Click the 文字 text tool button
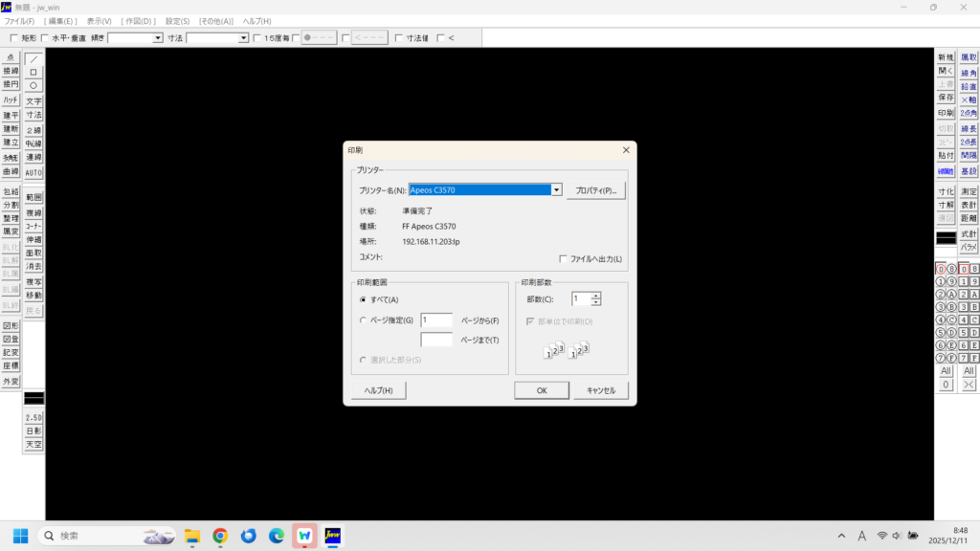Image resolution: width=980 pixels, height=551 pixels. (33, 101)
